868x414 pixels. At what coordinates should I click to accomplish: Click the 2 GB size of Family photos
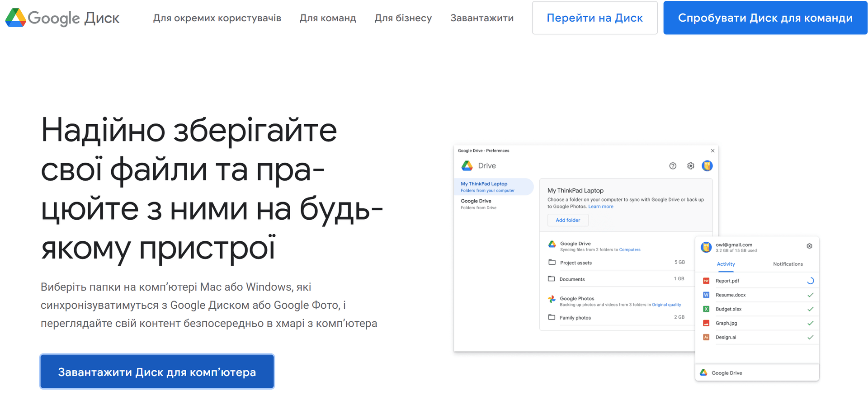[x=679, y=317]
